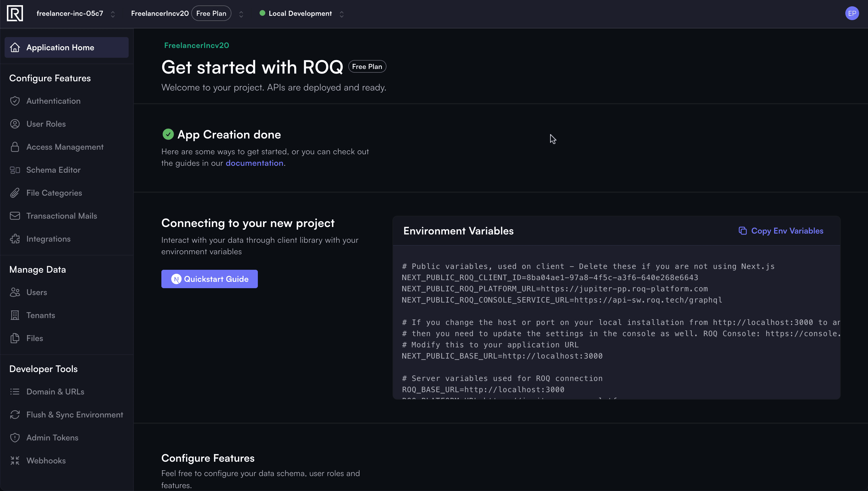Click the User Roles person icon

tap(15, 124)
